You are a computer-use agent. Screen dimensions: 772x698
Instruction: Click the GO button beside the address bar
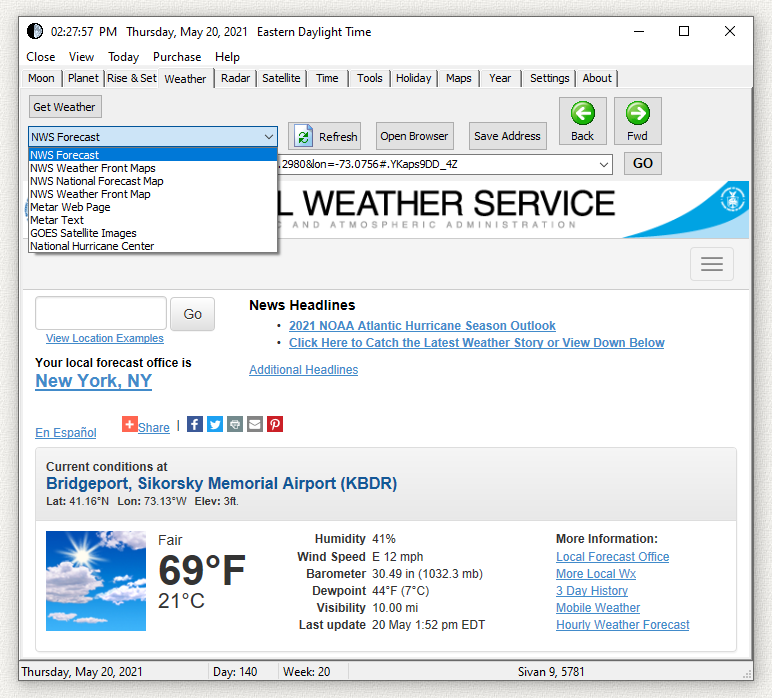point(643,163)
